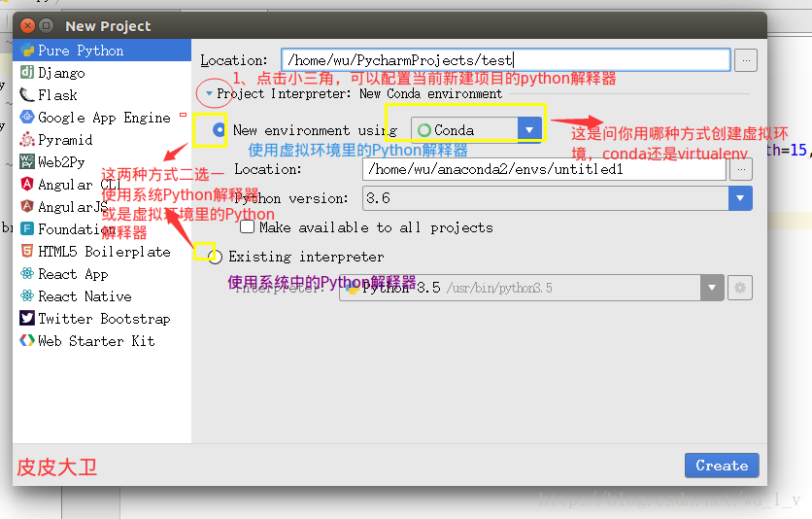Select the Existing interpreter radio button

tap(215, 257)
